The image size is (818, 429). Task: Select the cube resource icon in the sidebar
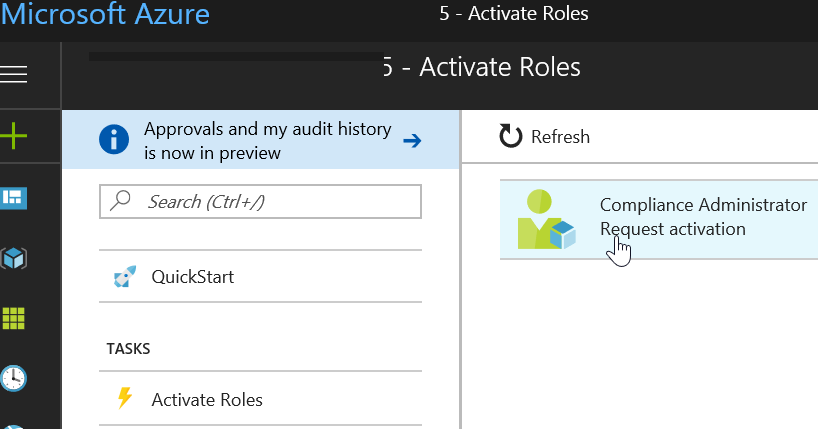[x=14, y=258]
